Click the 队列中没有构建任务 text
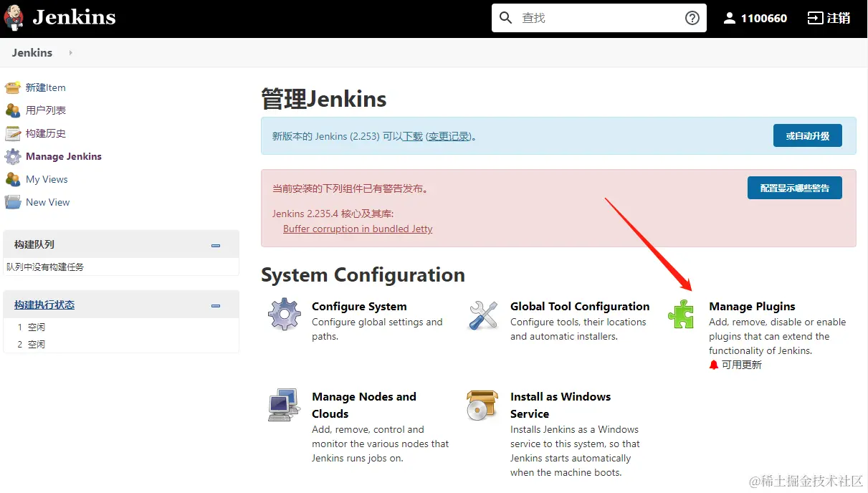 click(45, 267)
